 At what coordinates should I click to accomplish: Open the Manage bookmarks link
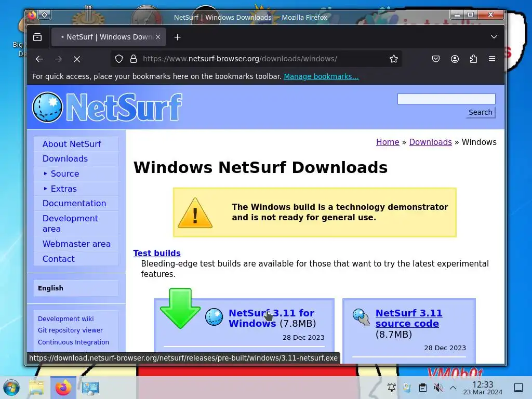coord(321,76)
